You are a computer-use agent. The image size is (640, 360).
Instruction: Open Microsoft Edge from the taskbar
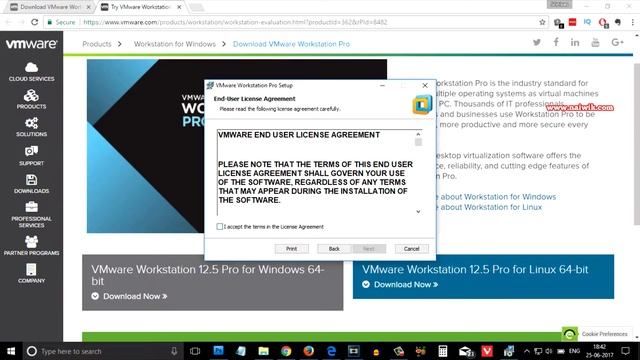[331, 351]
